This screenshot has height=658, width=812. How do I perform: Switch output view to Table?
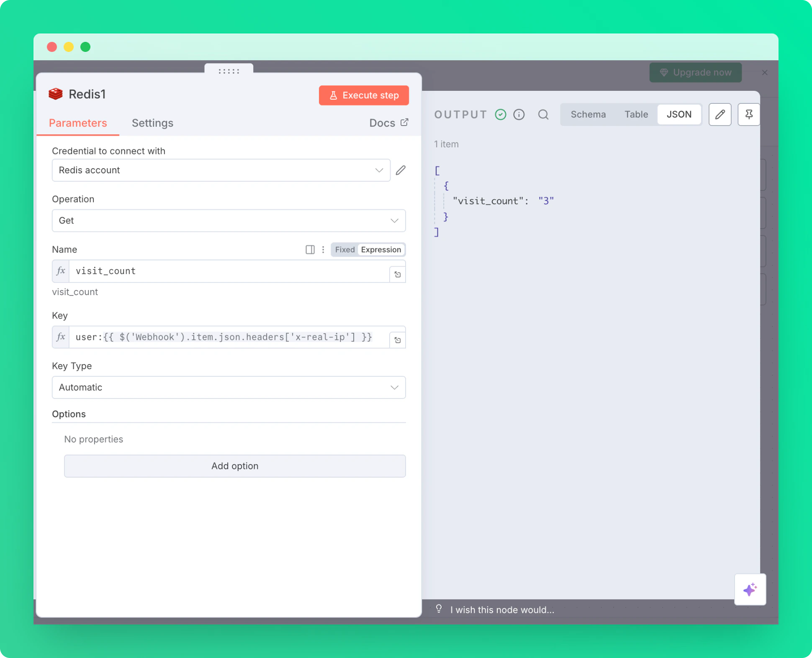tap(636, 114)
